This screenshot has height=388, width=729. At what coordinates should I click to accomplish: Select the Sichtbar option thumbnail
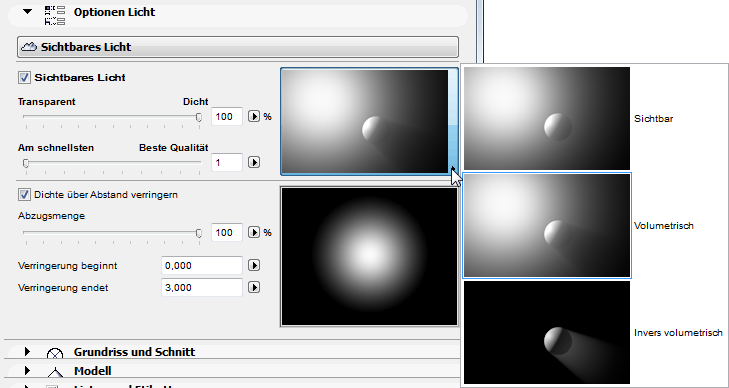[x=547, y=118]
